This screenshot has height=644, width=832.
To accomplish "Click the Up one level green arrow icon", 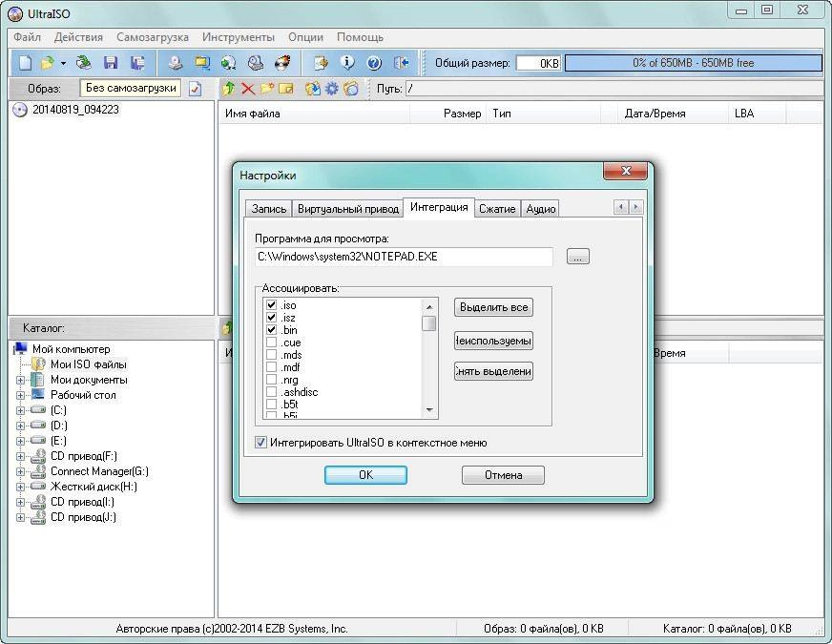I will tap(229, 89).
